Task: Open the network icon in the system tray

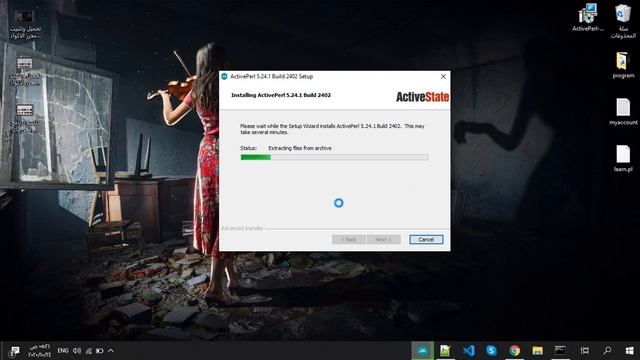Action: pos(89,351)
